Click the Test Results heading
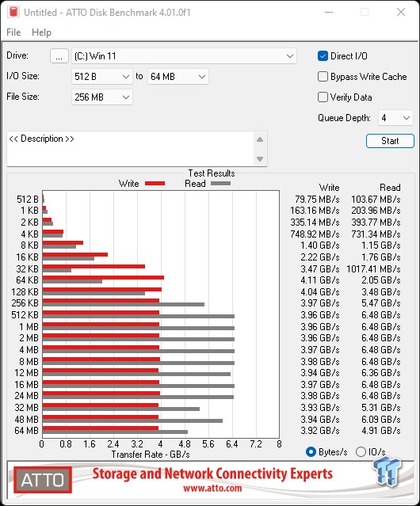 (212, 173)
